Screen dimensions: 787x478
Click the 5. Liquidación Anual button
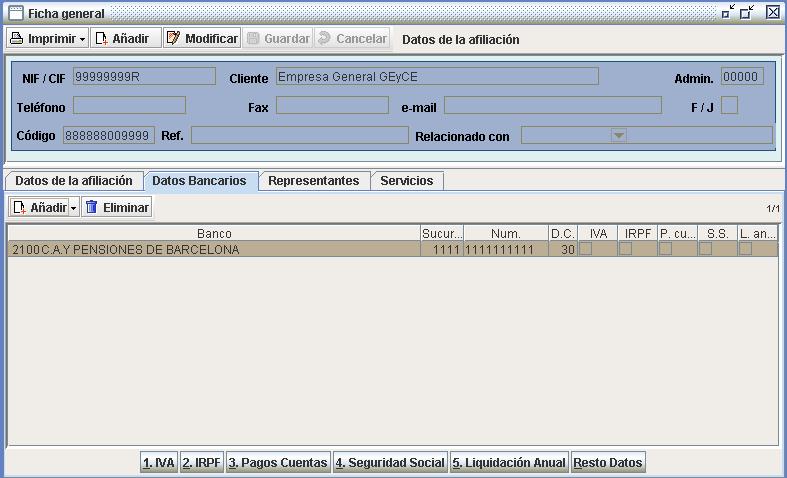coord(509,462)
